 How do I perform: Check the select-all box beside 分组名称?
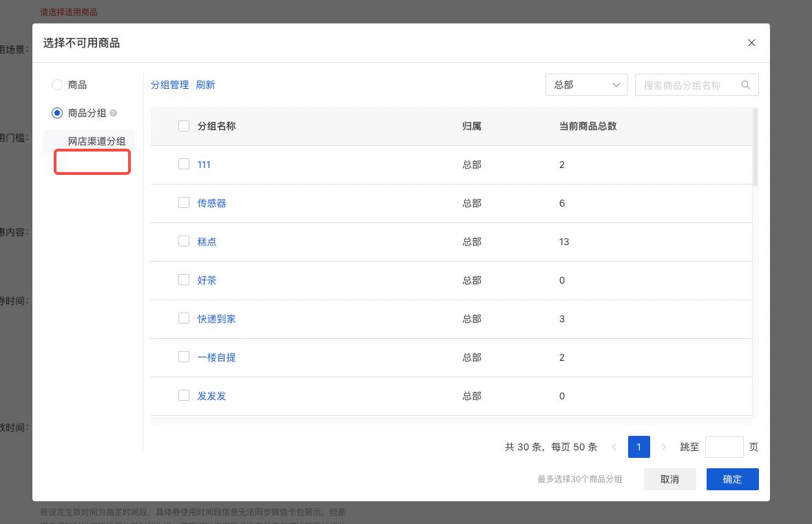coord(184,126)
